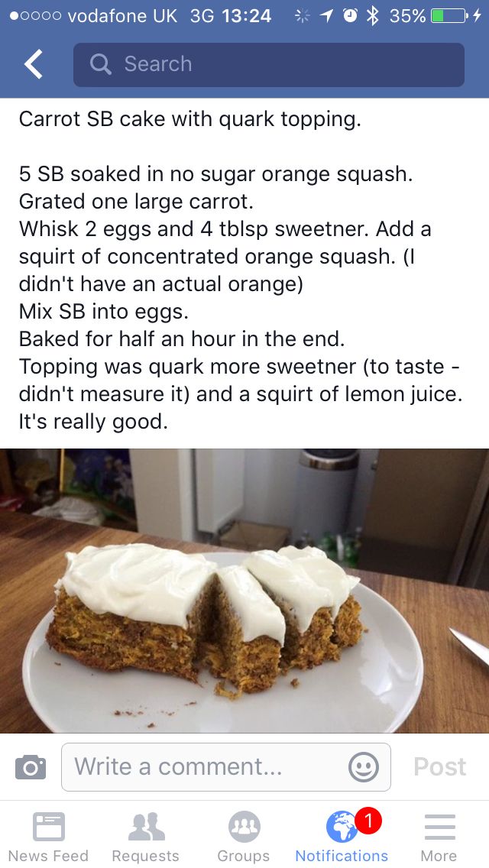Tap the Bluetooth status icon
Image resolution: width=489 pixels, height=868 pixels.
pyautogui.click(x=373, y=16)
